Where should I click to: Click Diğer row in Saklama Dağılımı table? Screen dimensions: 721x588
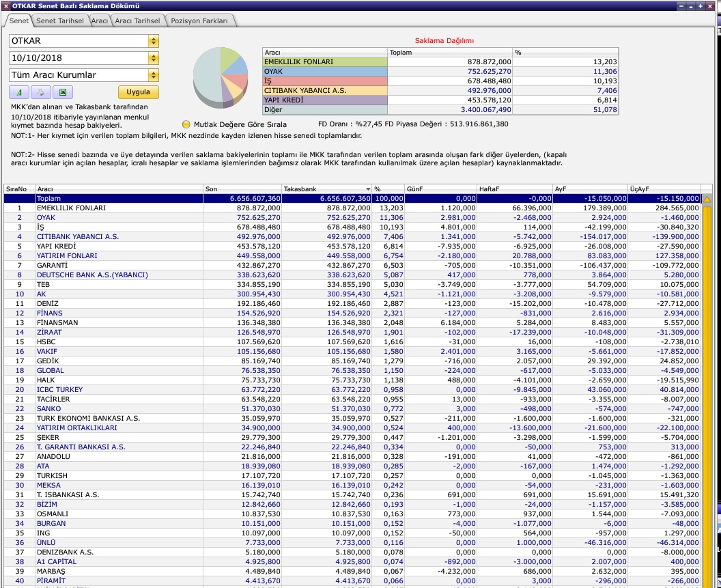coord(440,110)
